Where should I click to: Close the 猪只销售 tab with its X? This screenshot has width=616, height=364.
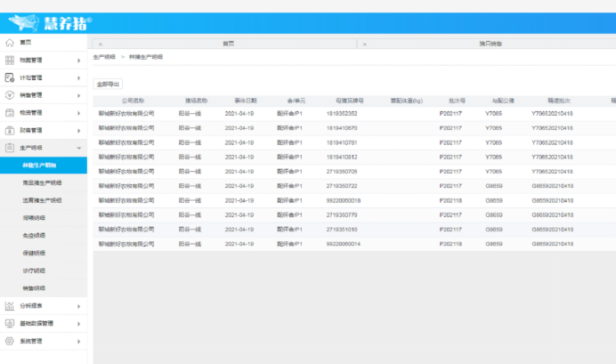[x=365, y=44]
